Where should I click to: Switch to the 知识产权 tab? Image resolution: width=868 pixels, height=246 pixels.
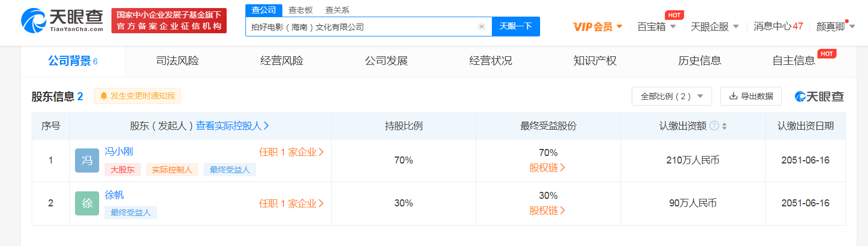(x=595, y=61)
